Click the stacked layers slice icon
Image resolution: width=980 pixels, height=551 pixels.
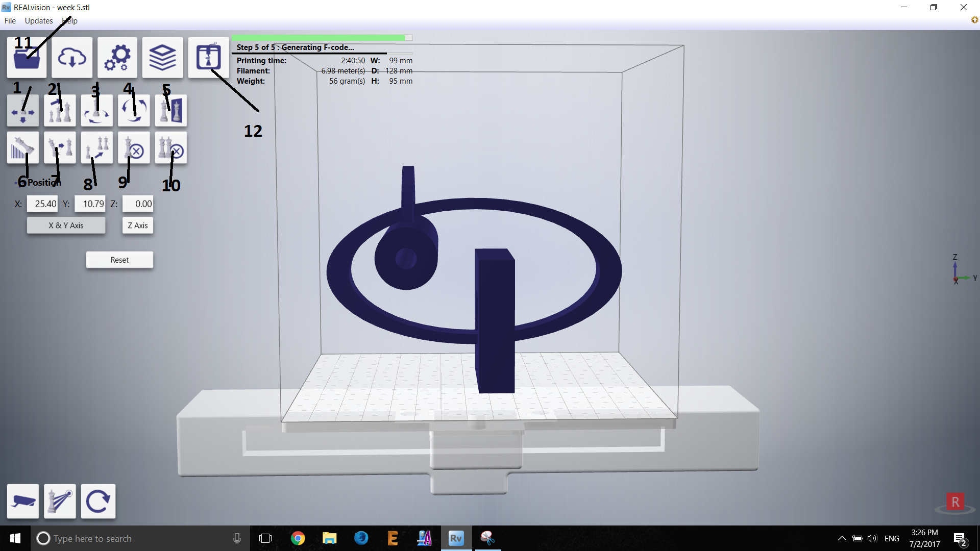click(162, 57)
